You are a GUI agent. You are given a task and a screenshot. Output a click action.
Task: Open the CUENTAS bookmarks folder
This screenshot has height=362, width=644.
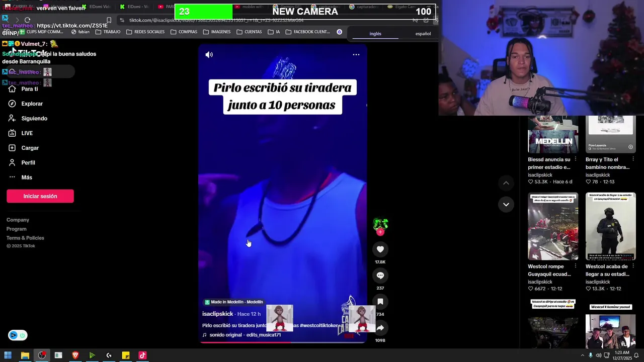(x=249, y=32)
